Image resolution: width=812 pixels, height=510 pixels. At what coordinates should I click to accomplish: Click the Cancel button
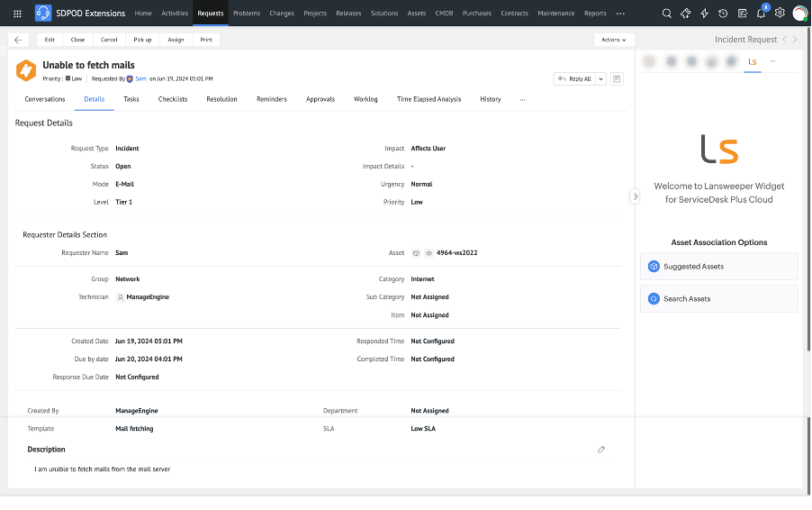click(x=109, y=40)
